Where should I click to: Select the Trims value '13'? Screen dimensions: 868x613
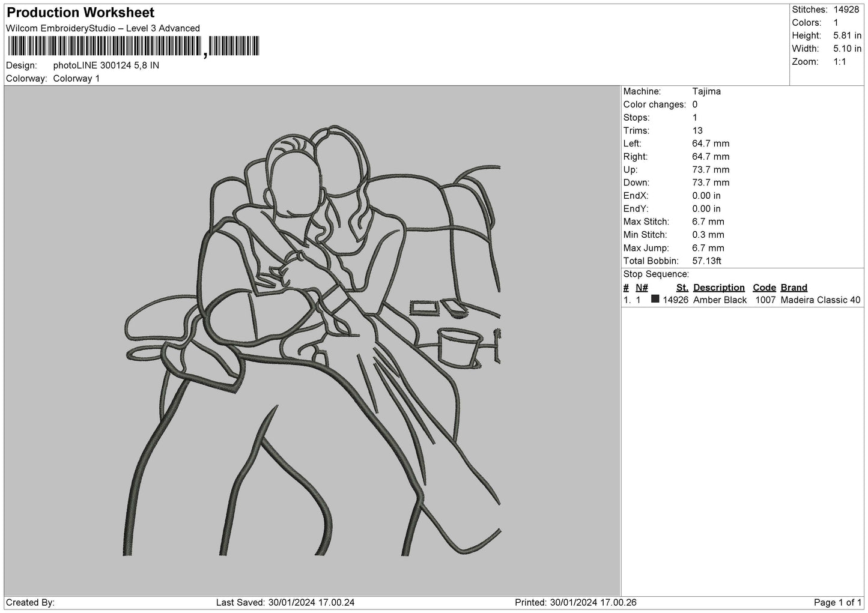697,130
